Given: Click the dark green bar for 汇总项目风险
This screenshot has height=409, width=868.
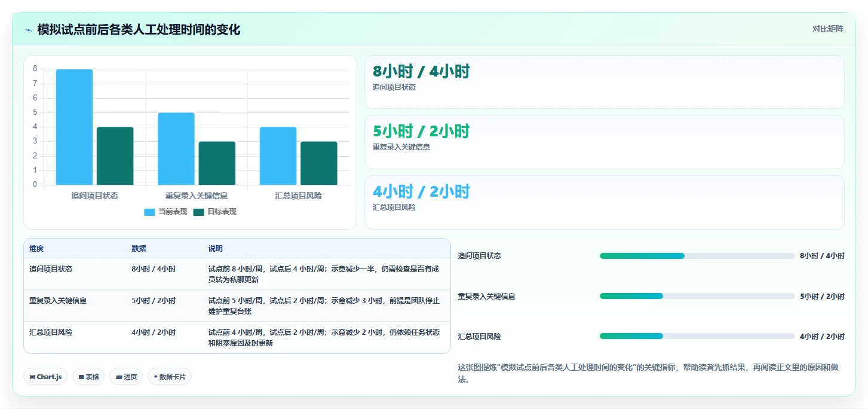Looking at the screenshot, I should [319, 163].
